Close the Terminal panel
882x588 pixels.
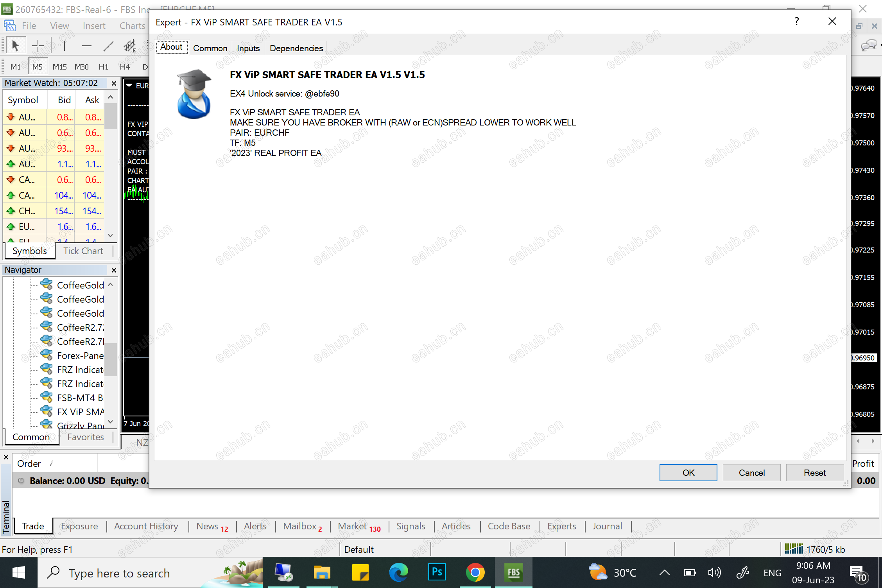(x=6, y=457)
